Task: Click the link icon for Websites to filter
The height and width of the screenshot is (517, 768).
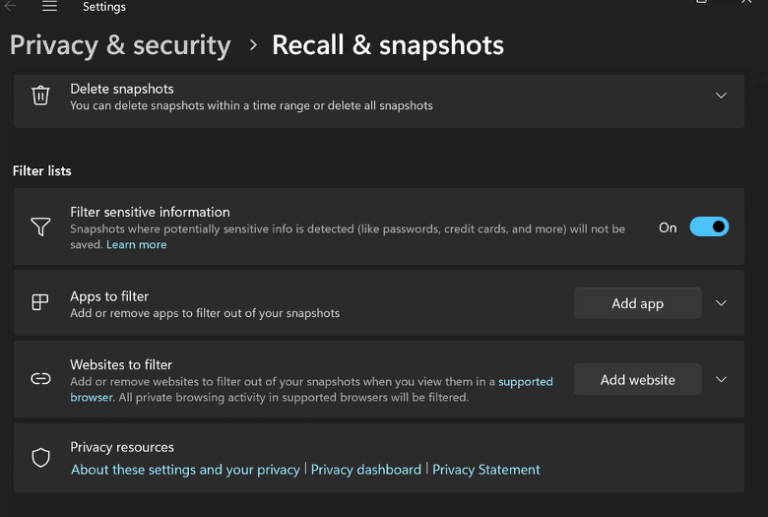Action: click(40, 380)
